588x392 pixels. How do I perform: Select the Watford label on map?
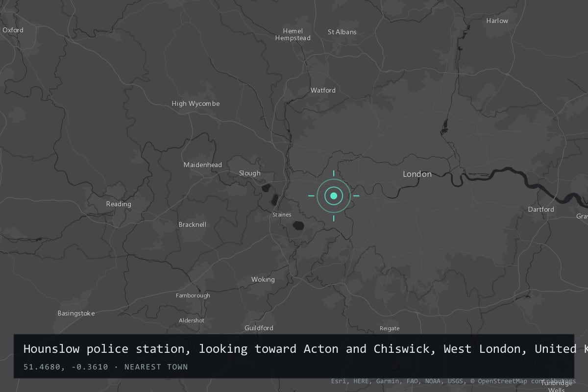click(x=323, y=90)
